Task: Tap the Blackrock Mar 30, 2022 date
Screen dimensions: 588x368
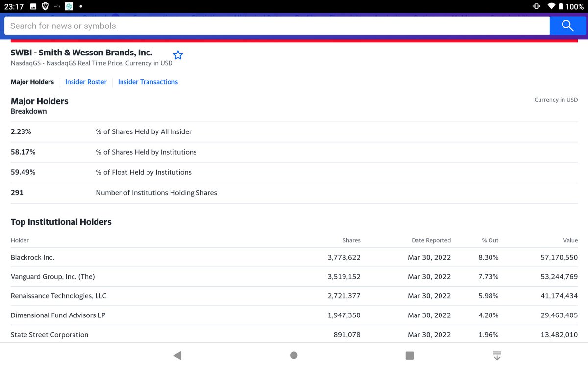Action: click(x=429, y=257)
